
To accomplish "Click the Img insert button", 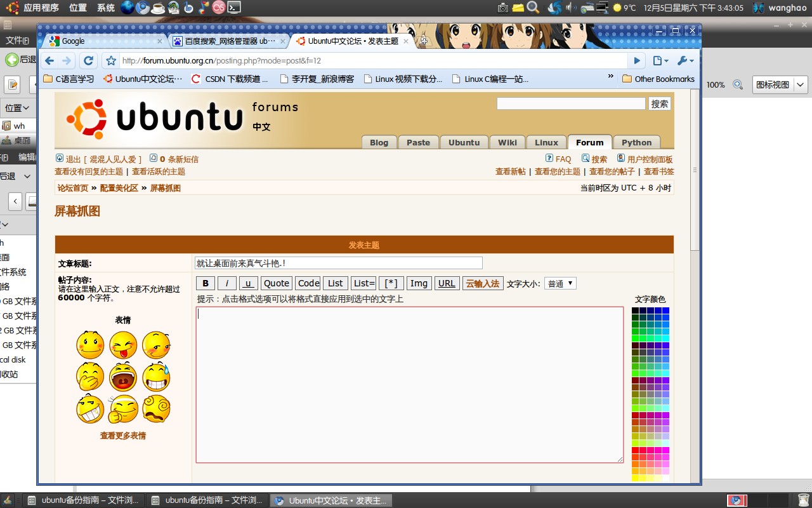I will coord(419,283).
